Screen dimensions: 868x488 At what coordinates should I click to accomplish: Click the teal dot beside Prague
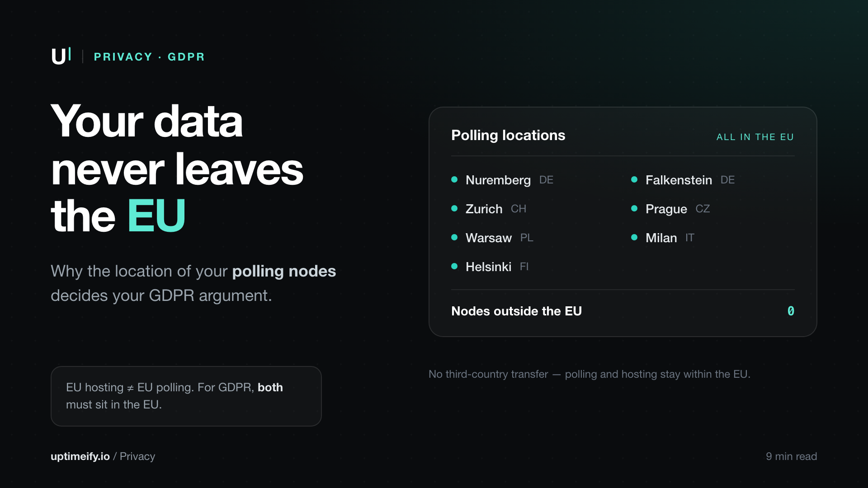click(634, 208)
